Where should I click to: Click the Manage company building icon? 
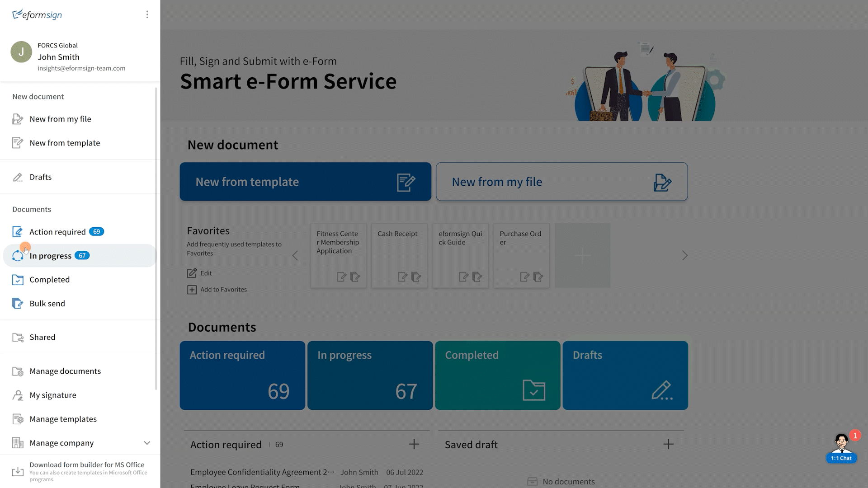(18, 443)
